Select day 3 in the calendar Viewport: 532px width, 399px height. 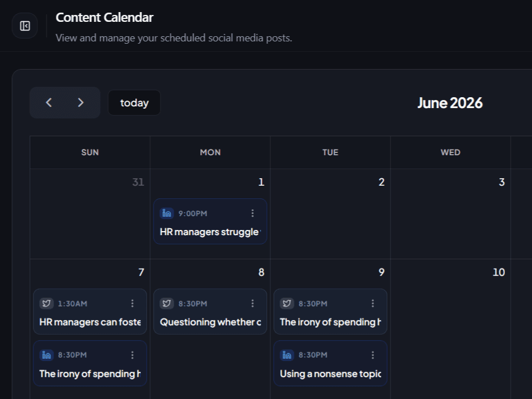502,182
